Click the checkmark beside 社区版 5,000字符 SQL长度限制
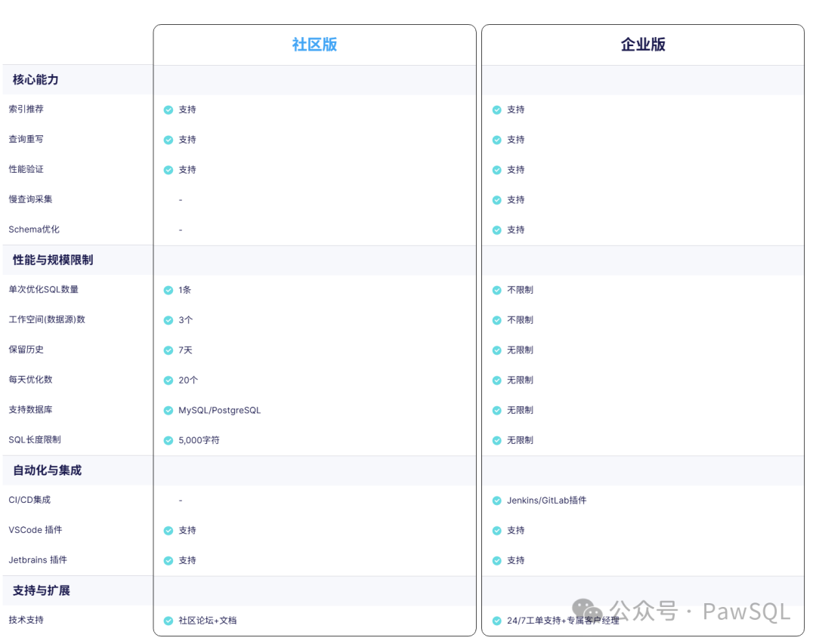Viewport: 816px width, 644px height. click(168, 440)
